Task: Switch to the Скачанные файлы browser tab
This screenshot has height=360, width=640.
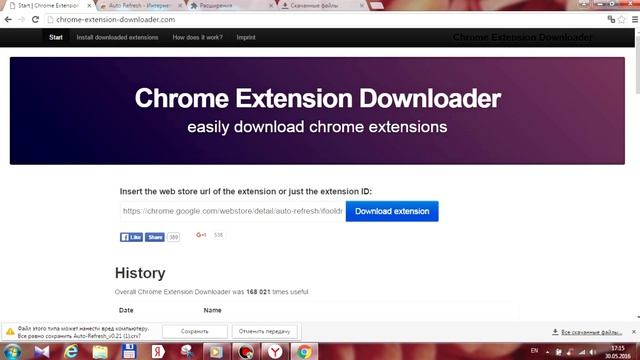Action: coord(321,6)
